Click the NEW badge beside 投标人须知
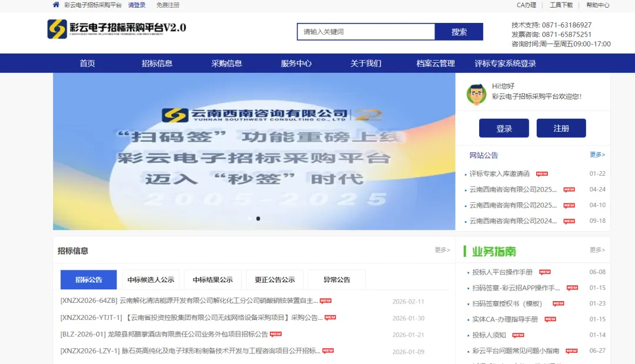 (x=518, y=335)
